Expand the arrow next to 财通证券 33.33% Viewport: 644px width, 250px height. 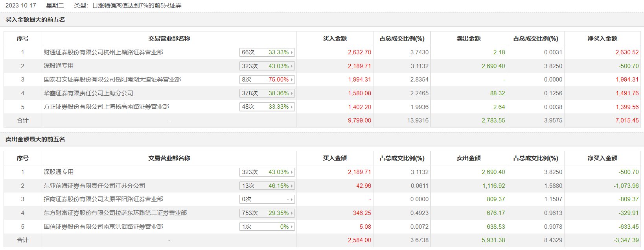pos(292,52)
